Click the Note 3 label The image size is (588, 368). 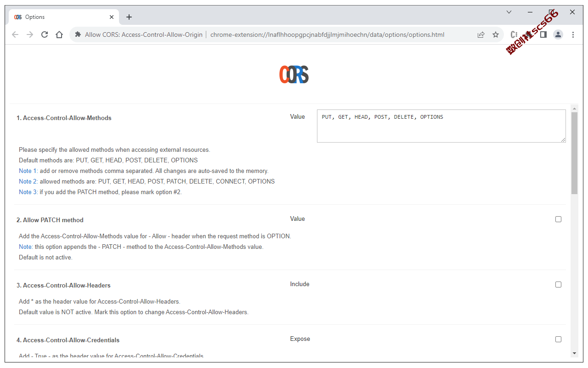click(28, 192)
